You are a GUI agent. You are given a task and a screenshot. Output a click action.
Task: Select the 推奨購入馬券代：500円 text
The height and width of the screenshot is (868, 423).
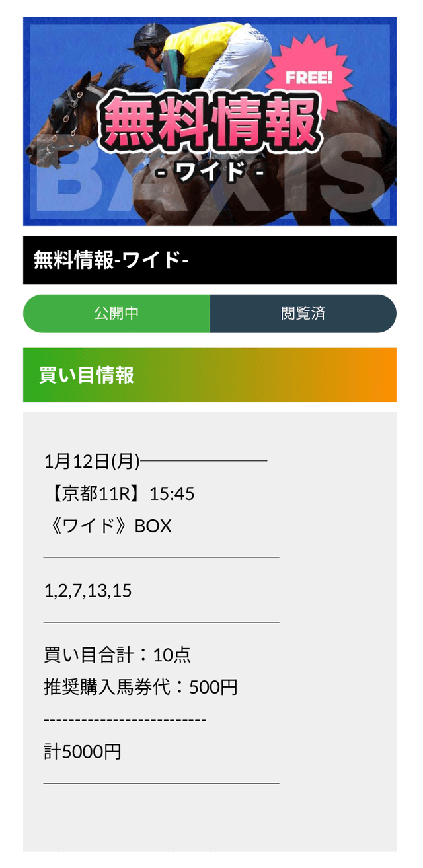click(x=140, y=687)
